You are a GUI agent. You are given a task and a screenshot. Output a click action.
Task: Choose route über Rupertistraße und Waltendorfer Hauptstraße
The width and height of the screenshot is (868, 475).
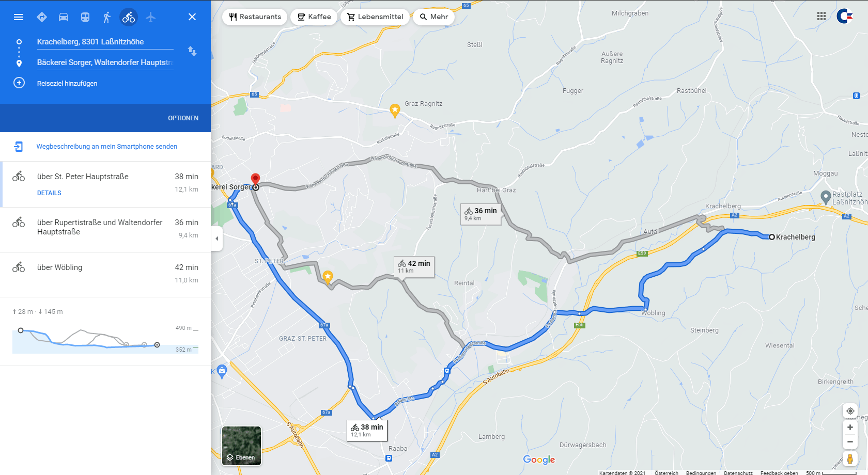point(105,230)
